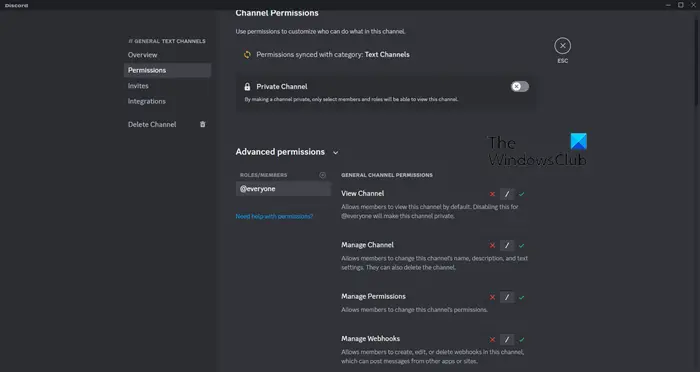Set View Channel to neutral slash
700x372 pixels.
507,194
